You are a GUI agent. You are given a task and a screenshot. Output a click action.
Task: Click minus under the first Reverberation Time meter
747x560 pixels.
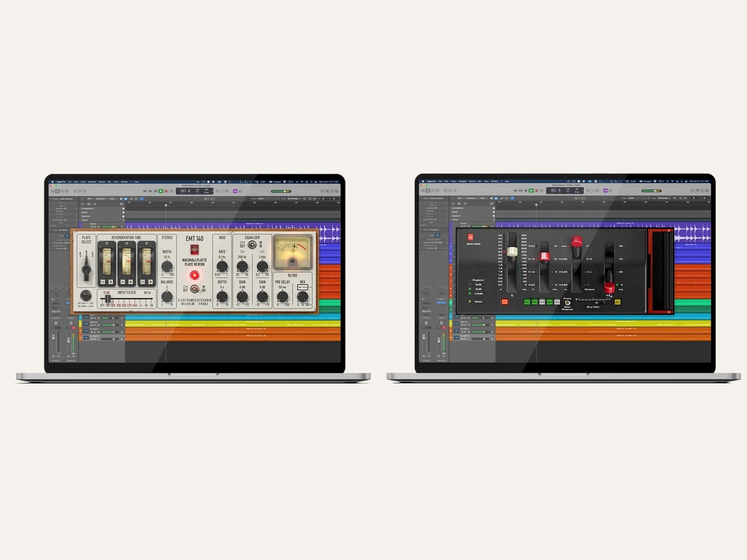pyautogui.click(x=103, y=282)
